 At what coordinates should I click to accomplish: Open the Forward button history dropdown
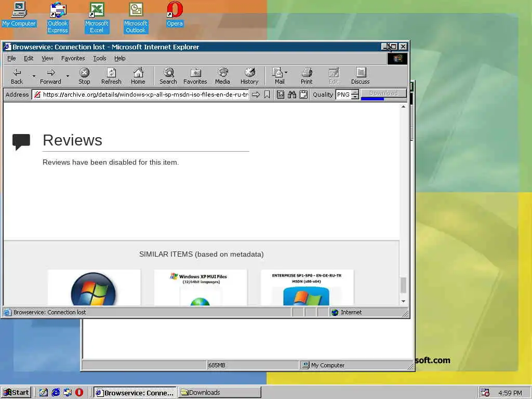pos(68,76)
